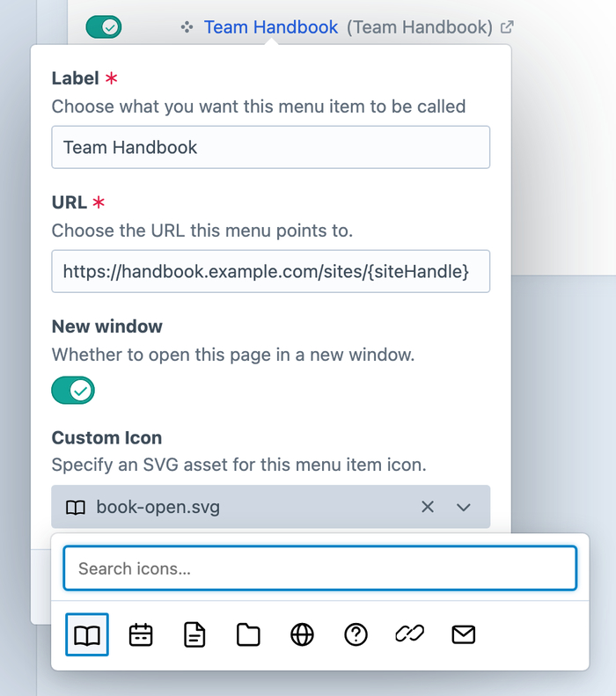Select the open book icon
The image size is (616, 696).
[87, 634]
